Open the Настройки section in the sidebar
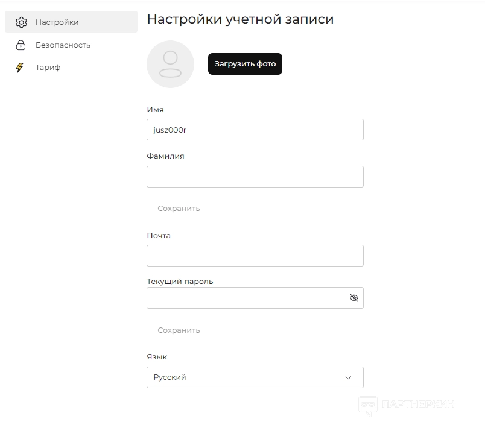 tap(57, 22)
